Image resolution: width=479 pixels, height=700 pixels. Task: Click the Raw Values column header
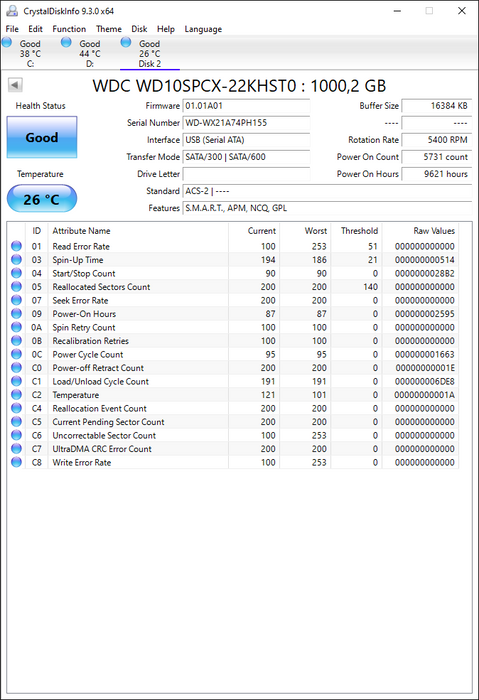coord(433,231)
